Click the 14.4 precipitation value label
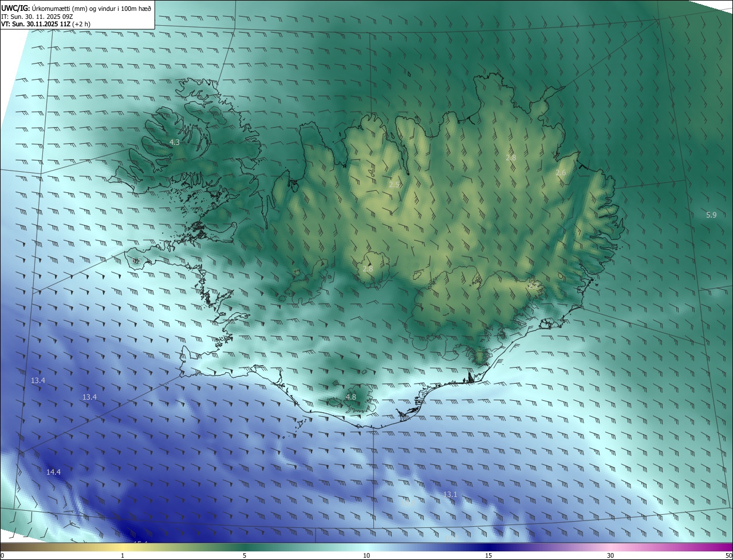The image size is (733, 560). pyautogui.click(x=53, y=472)
